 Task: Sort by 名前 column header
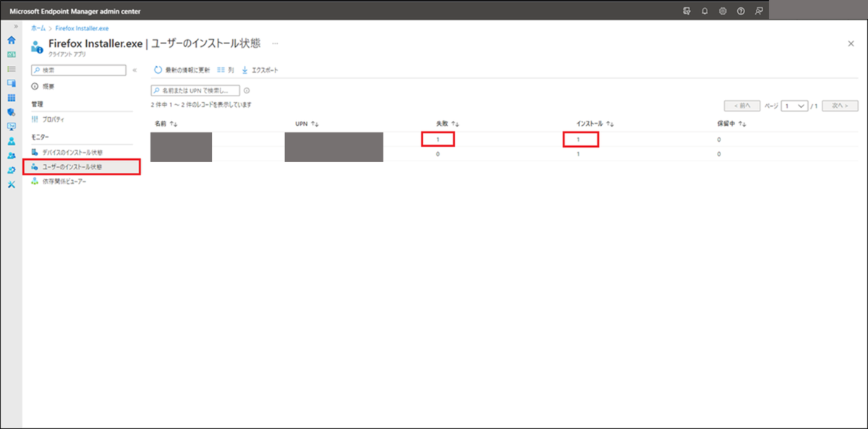pyautogui.click(x=166, y=124)
